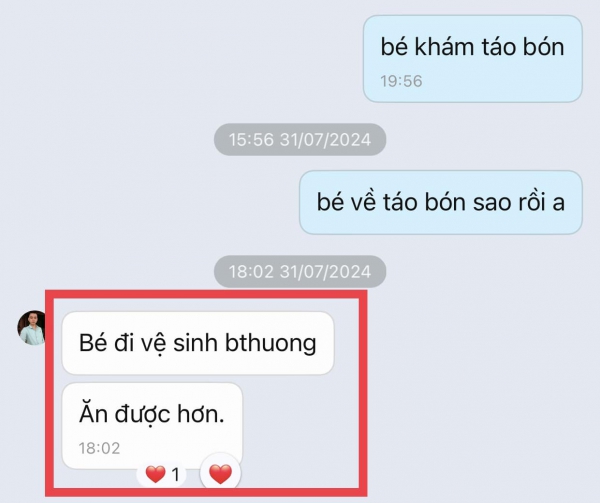
Task: Select the 'bé về táo bón sao rồi a' message
Action: (441, 202)
